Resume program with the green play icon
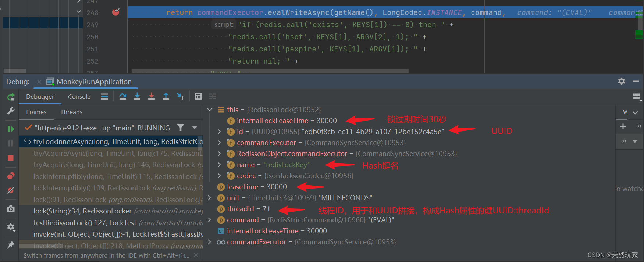Screen dimensions: 644x262 coord(11,129)
